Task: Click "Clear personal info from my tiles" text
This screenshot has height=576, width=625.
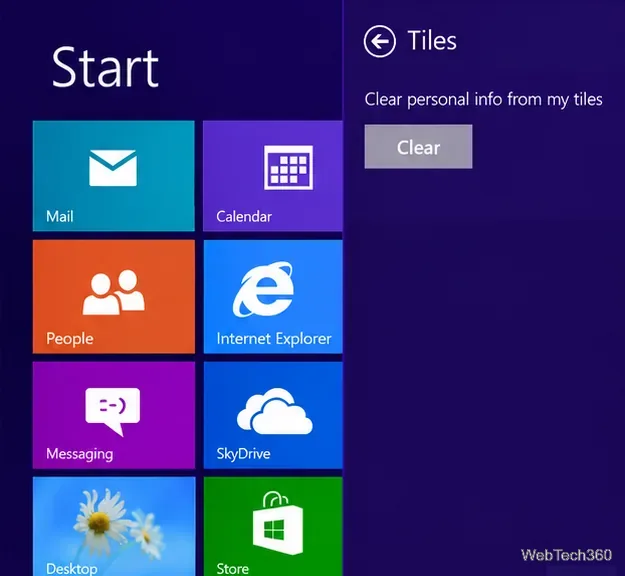Action: click(x=483, y=99)
